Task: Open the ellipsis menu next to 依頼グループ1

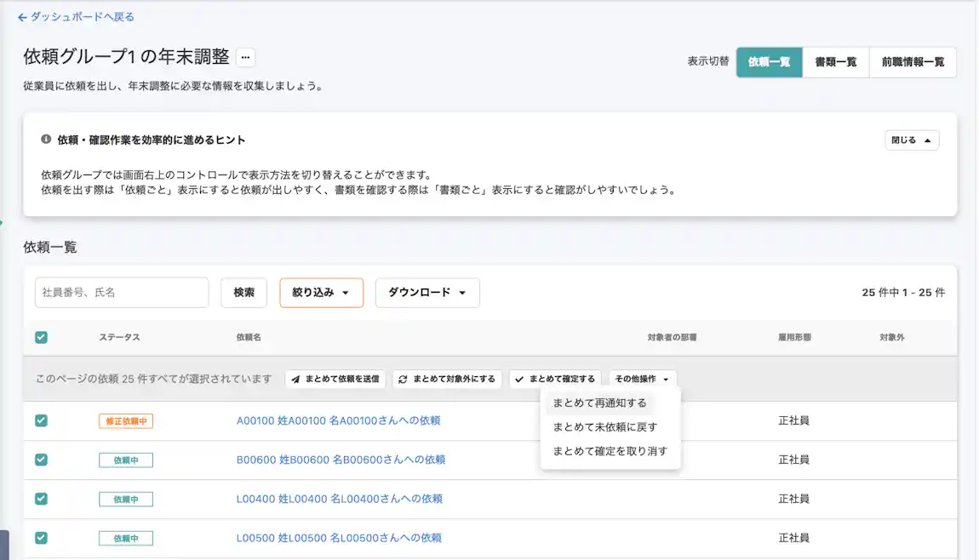Action: tap(244, 57)
